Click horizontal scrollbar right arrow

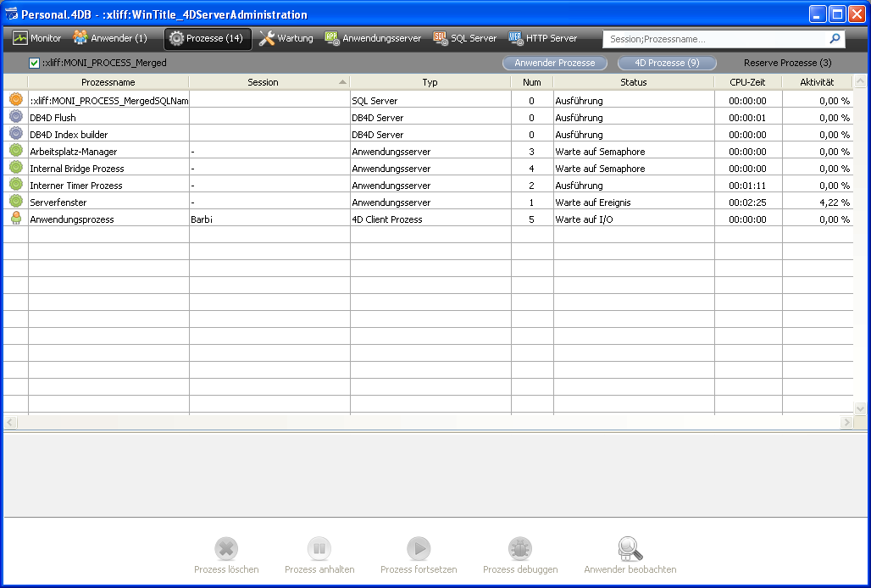coord(846,422)
